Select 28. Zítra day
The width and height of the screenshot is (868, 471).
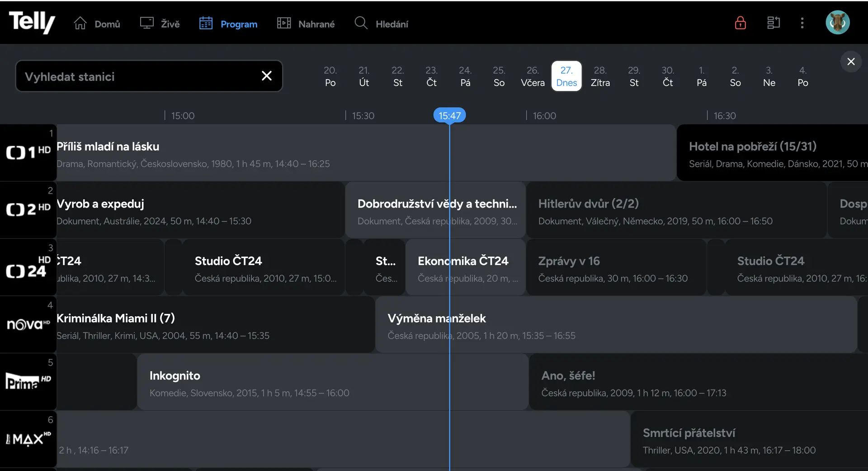(600, 76)
